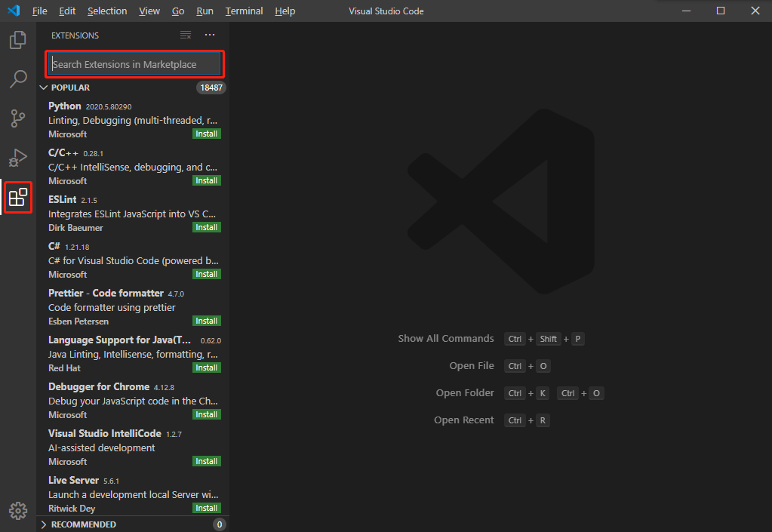The width and height of the screenshot is (772, 532).
Task: Select the Live Server extension title
Action: point(74,481)
